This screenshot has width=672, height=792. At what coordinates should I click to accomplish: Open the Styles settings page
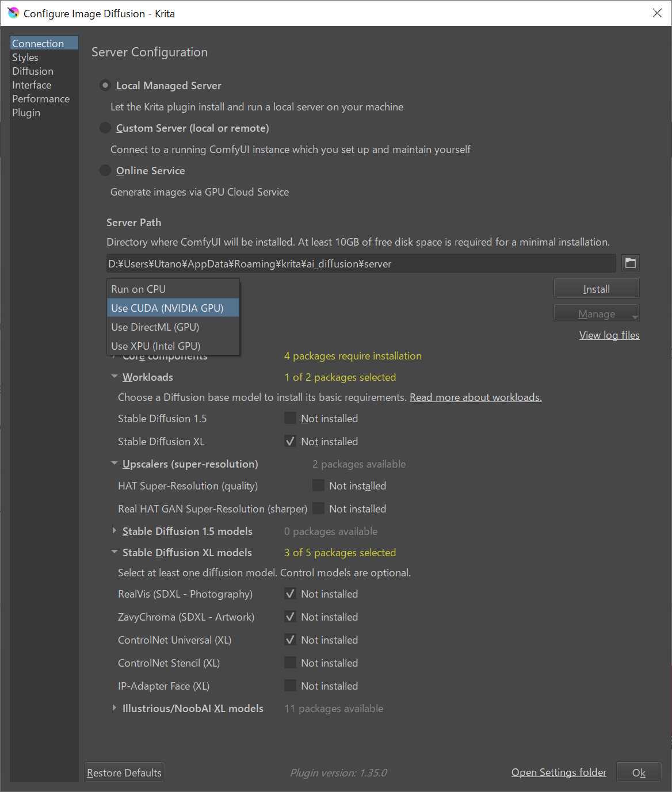[x=44, y=57]
